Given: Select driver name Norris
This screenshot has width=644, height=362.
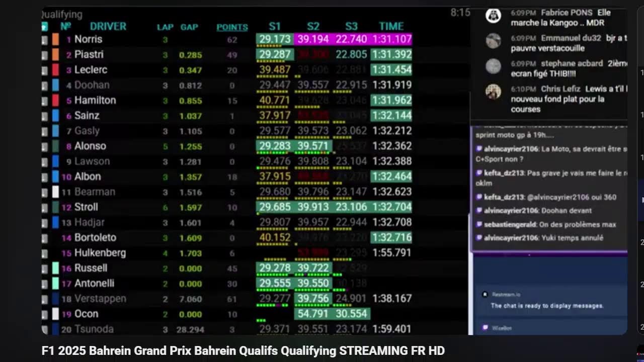Looking at the screenshot, I should (88, 39).
